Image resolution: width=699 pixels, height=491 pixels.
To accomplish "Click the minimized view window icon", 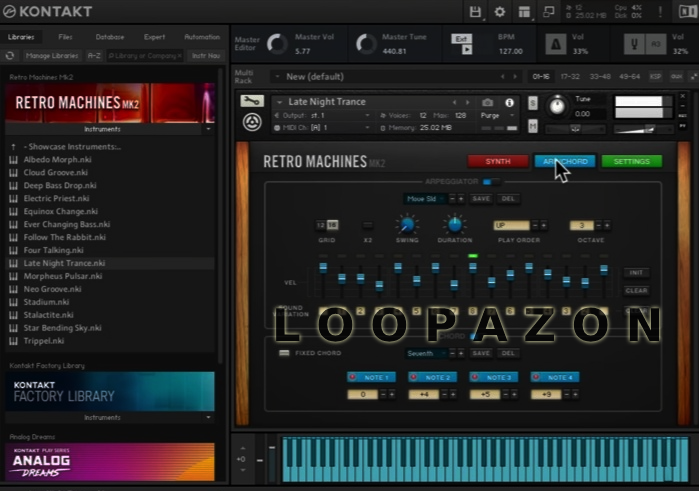I will pos(549,12).
